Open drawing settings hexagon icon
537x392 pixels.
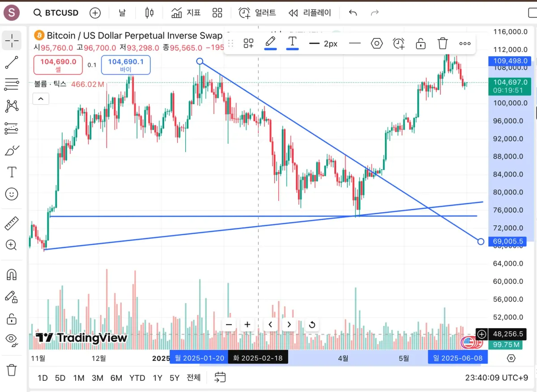tap(377, 43)
